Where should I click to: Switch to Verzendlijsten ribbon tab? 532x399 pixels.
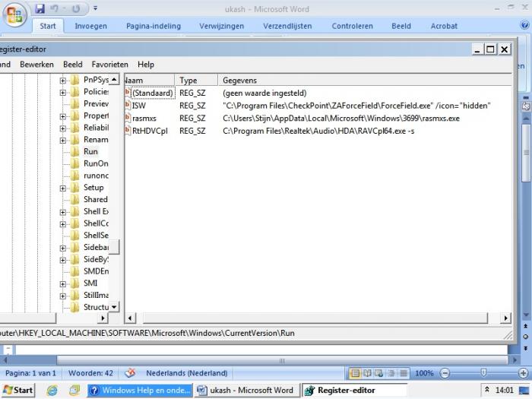(287, 26)
